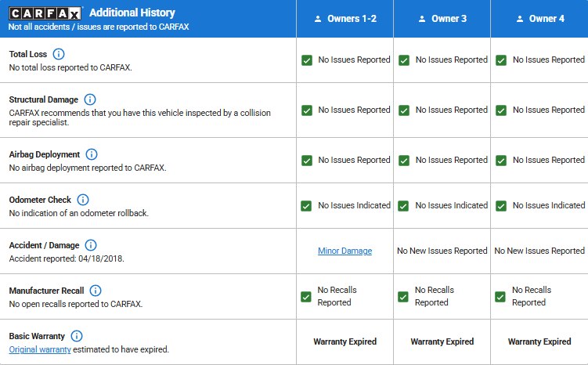Show info for Odometer Check

[83, 201]
